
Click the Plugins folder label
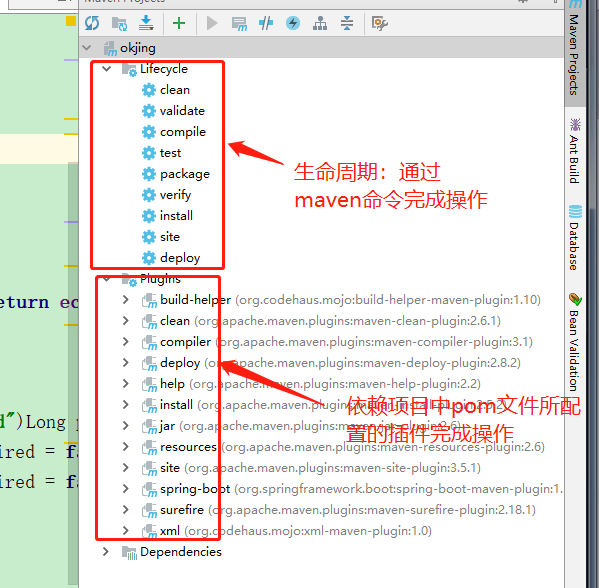point(160,279)
